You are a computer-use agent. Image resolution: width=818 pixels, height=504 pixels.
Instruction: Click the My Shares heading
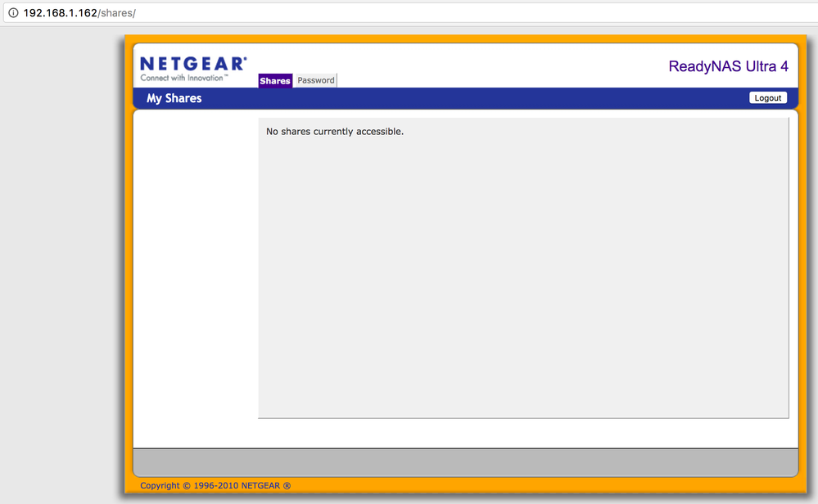tap(174, 98)
